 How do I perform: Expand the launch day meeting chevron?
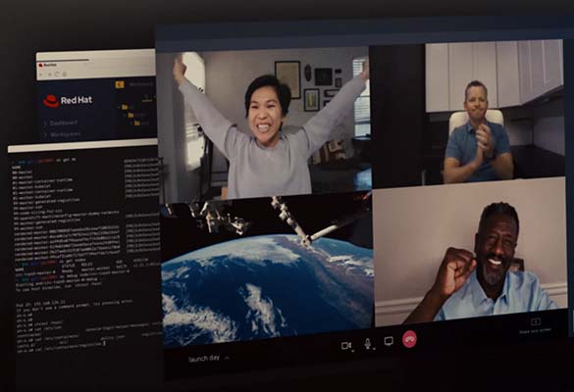[227, 358]
